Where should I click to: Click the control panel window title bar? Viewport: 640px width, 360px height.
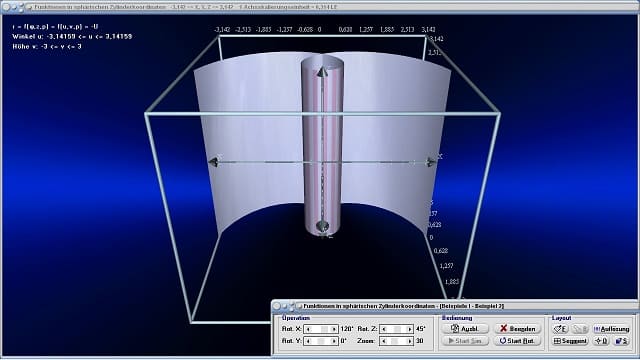click(455, 306)
